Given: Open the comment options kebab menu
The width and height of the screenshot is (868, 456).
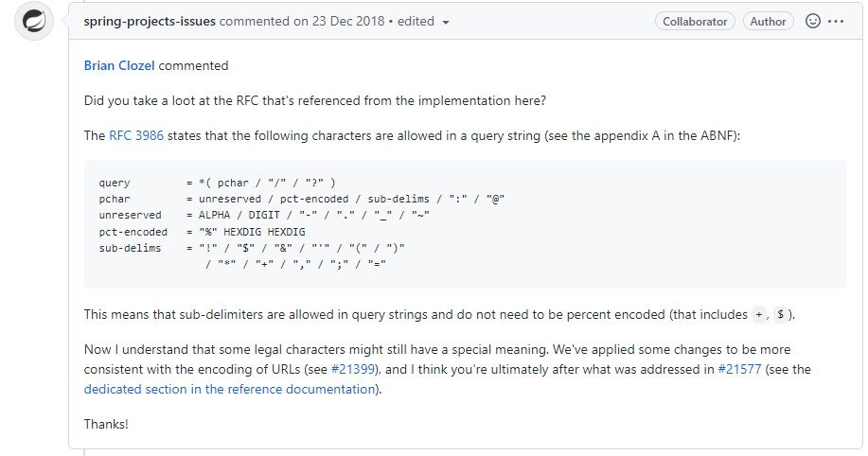Looking at the screenshot, I should pos(836,21).
